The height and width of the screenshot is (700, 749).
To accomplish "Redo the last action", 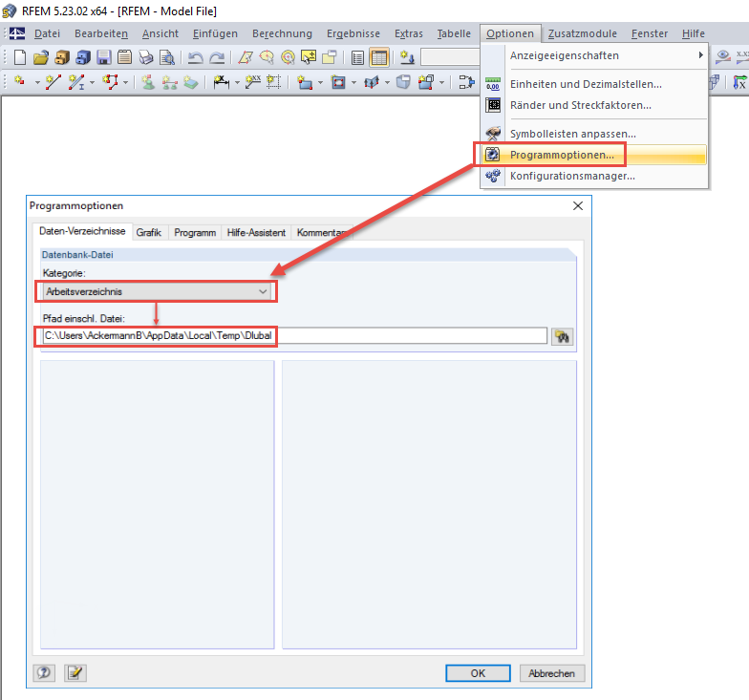I will pos(216,57).
